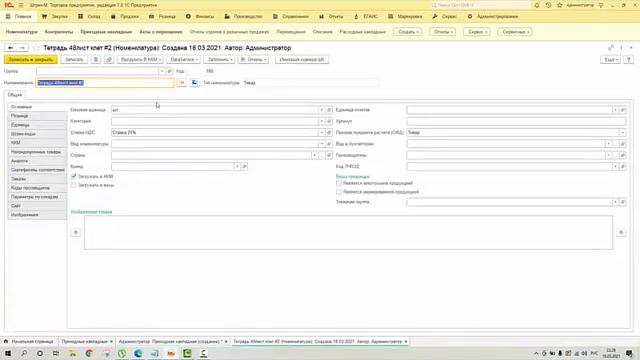Click into Артикул input field
640x360 pixels.
pos(516,121)
